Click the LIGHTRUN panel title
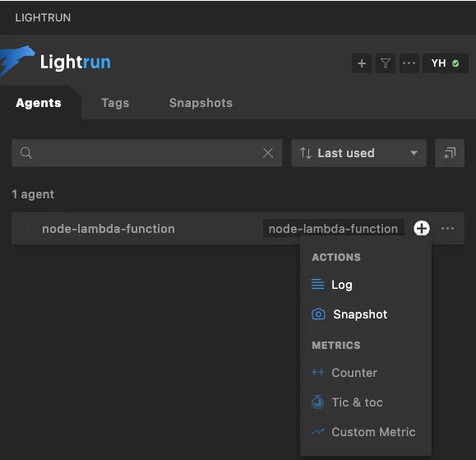The image size is (476, 460). (43, 17)
